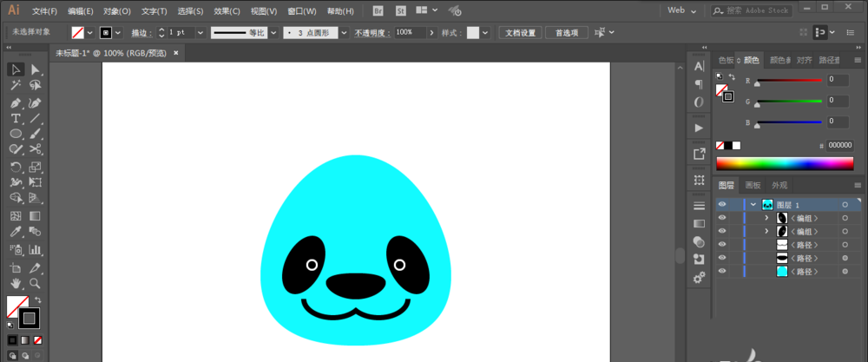868x362 pixels.
Task: Click the color spectrum bar
Action: tap(785, 163)
